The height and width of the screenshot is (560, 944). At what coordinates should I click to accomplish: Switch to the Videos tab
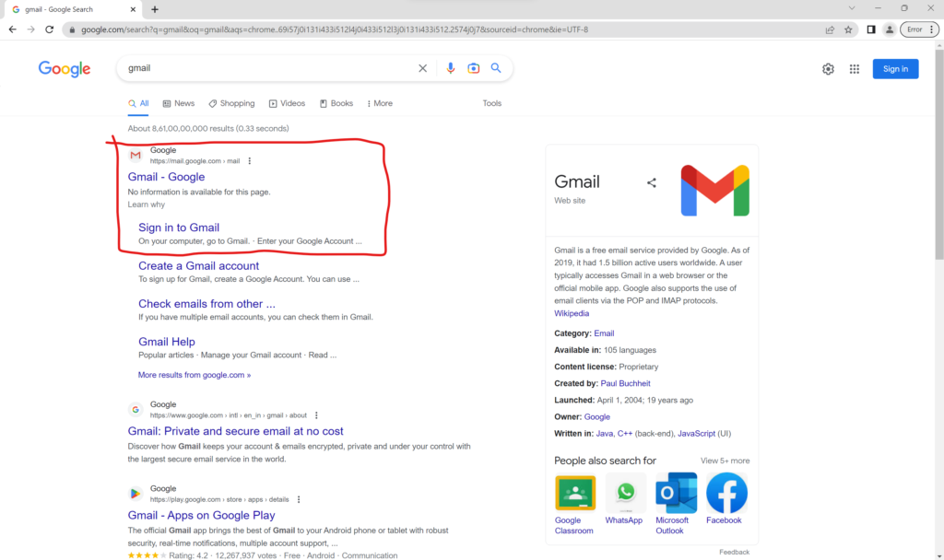(x=288, y=103)
